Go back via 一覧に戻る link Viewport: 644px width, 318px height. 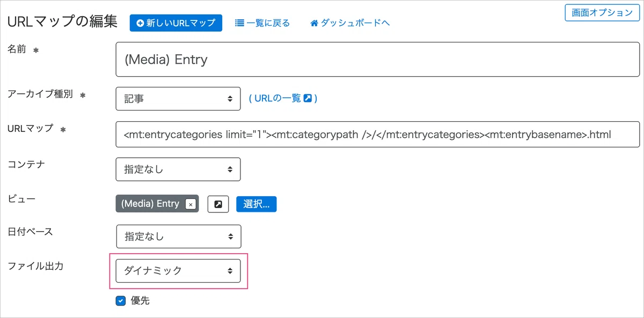(x=262, y=23)
